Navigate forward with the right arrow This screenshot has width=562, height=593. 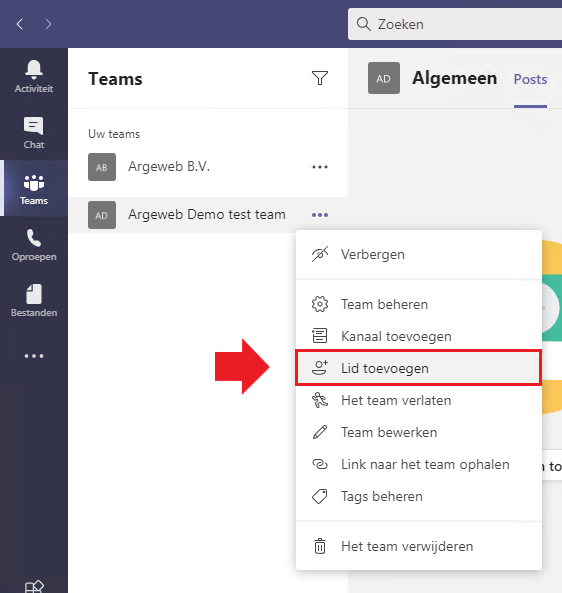[x=48, y=24]
